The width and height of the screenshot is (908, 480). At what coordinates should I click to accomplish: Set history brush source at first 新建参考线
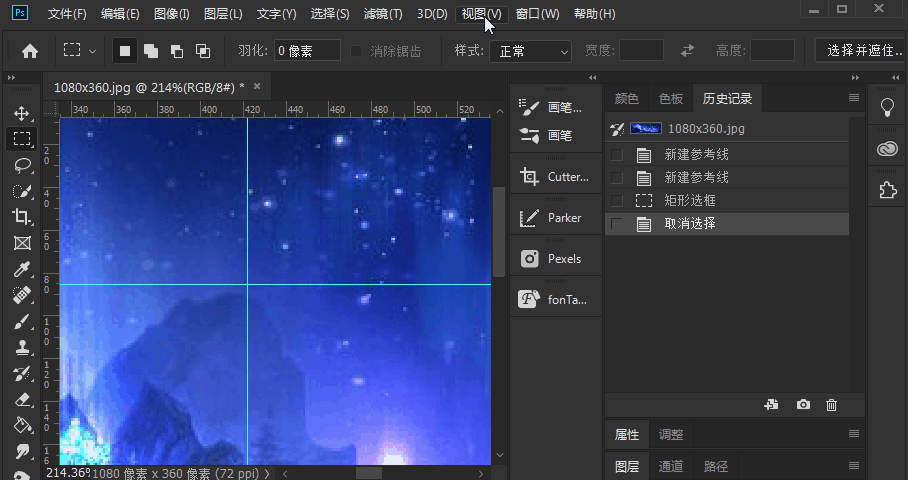617,155
